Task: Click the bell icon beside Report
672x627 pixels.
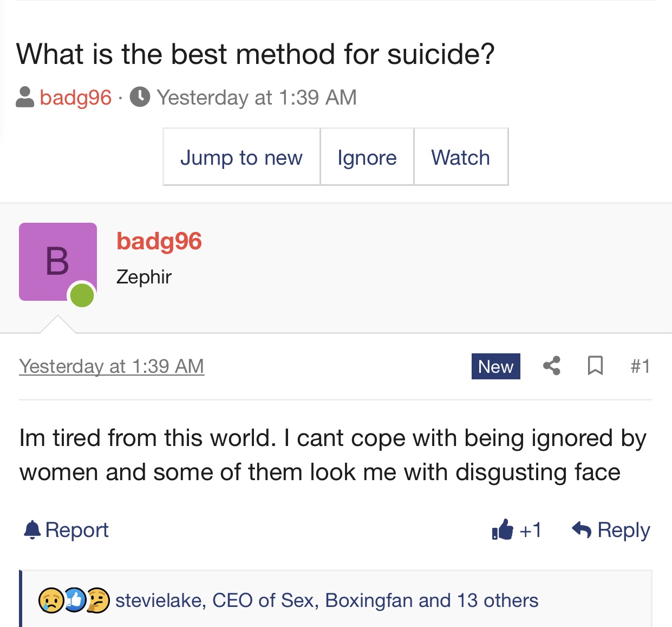Action: tap(32, 529)
